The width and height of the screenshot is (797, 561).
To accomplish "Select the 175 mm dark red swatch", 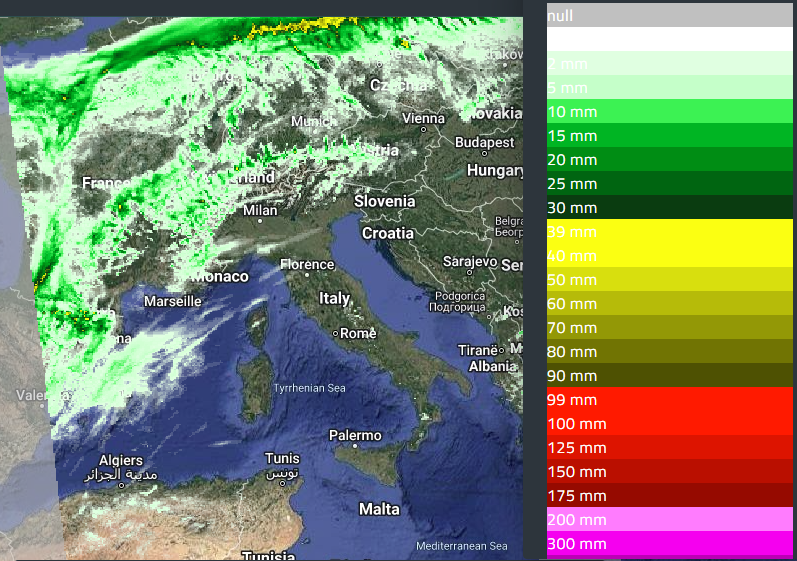I will pos(669,495).
